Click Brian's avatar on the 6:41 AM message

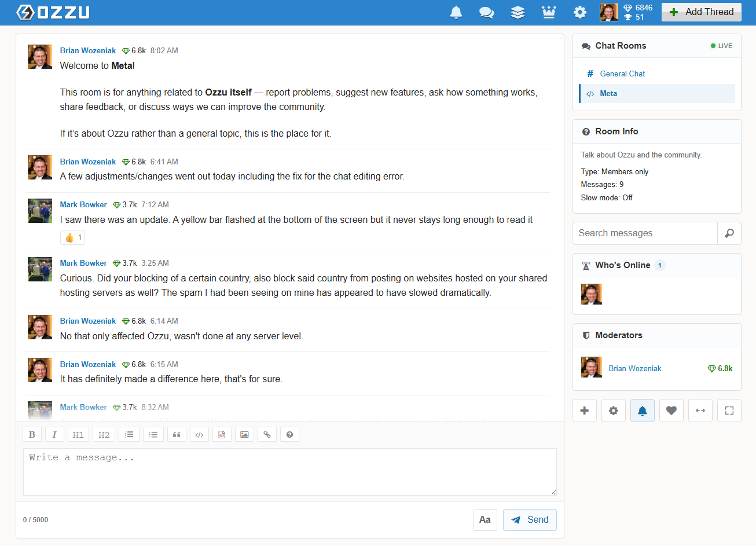pyautogui.click(x=40, y=167)
